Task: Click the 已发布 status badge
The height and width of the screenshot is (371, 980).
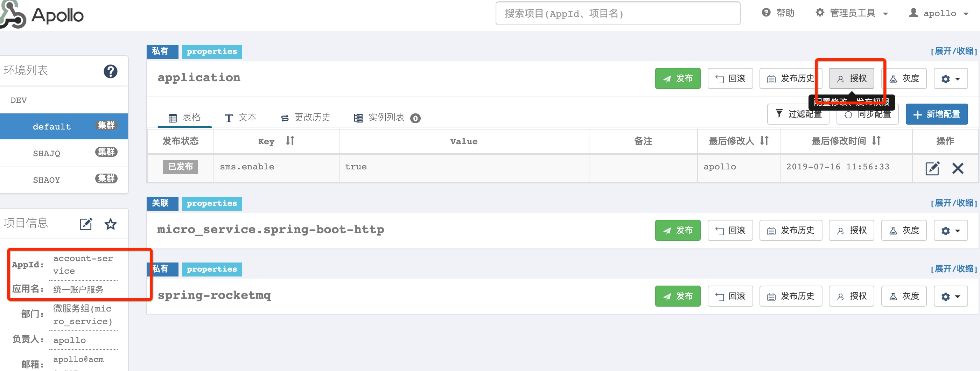Action: click(x=180, y=167)
